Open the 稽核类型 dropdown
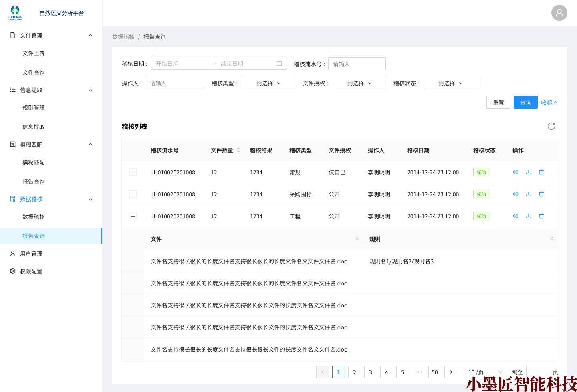The width and height of the screenshot is (577, 392). point(268,83)
